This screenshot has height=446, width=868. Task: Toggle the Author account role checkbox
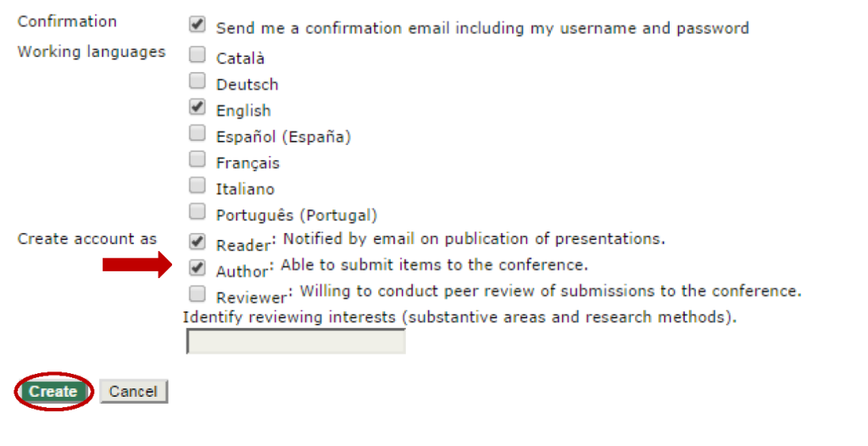[198, 268]
